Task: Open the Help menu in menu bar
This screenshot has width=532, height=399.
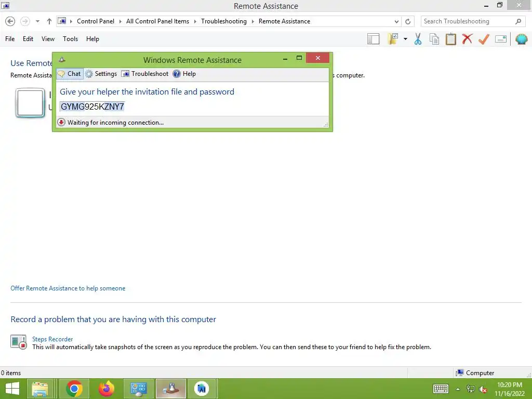Action: pos(92,39)
